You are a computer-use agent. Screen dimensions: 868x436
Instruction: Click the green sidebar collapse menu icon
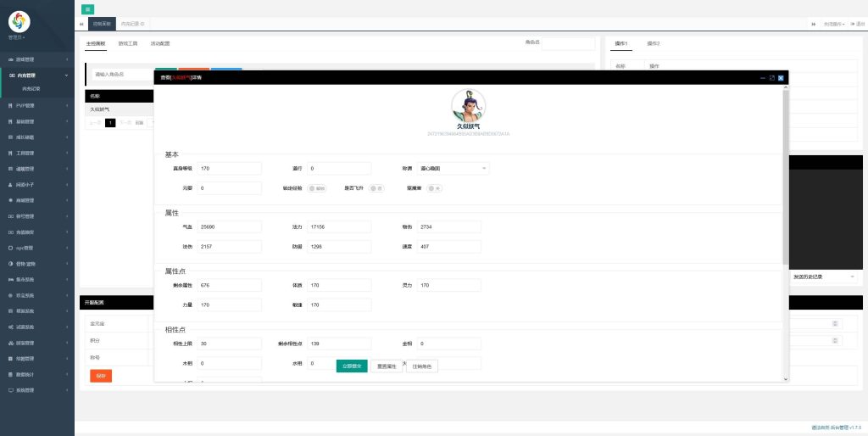87,8
